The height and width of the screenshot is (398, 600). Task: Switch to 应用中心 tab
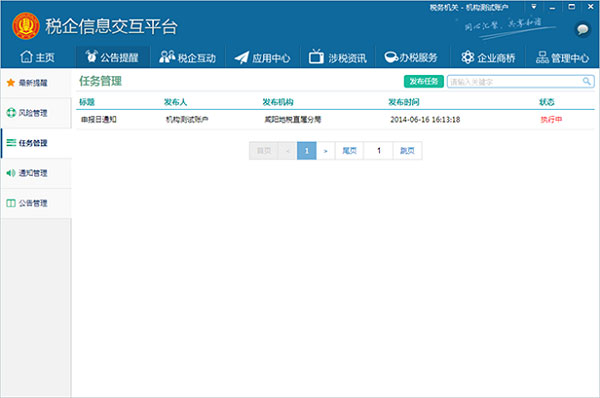click(262, 57)
